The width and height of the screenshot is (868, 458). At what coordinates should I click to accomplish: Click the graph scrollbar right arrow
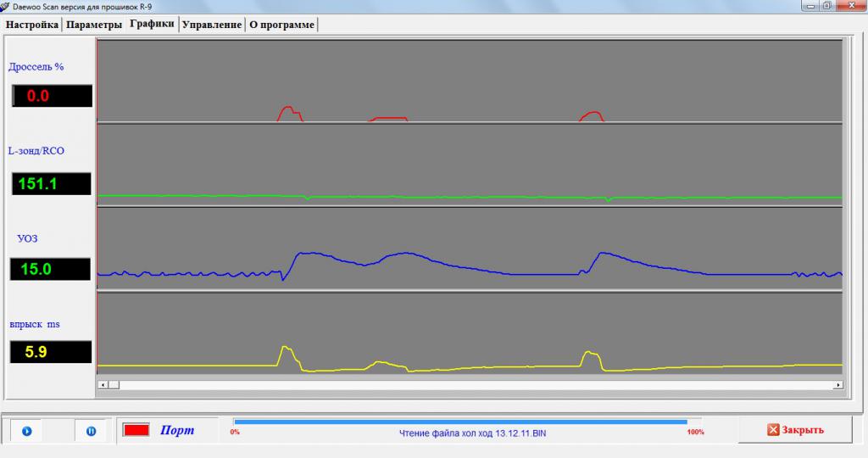(x=838, y=384)
